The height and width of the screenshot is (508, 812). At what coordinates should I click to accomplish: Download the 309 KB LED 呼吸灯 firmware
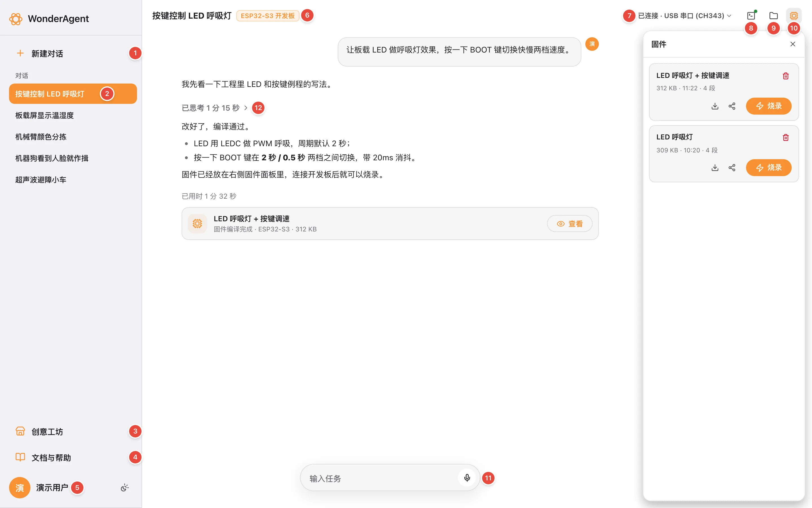point(715,168)
